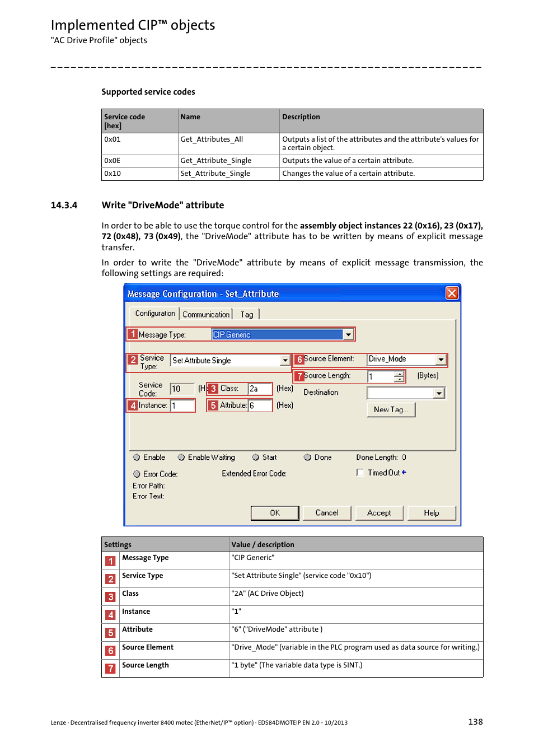Click the Instance input field
This screenshot has height=756, width=534.
182,405
